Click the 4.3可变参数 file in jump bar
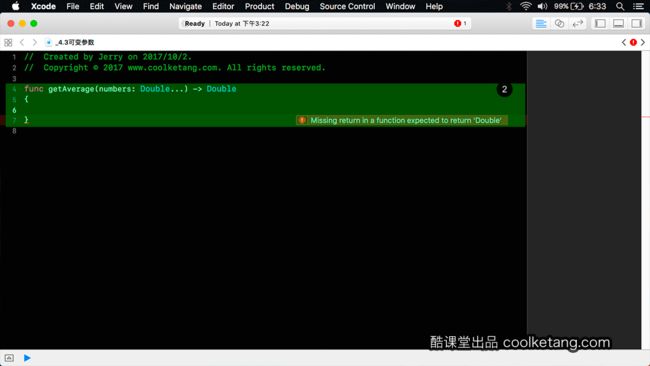Image resolution: width=650 pixels, height=366 pixels. coord(70,42)
